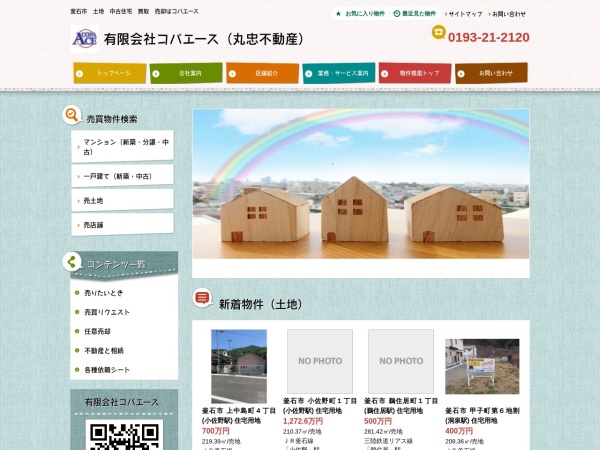This screenshot has width=600, height=450.
Task: Click the 700万円 price text
Action: (x=216, y=431)
